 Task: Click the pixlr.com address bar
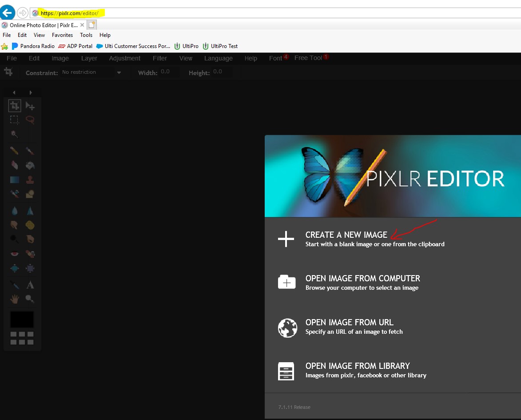pos(276,13)
